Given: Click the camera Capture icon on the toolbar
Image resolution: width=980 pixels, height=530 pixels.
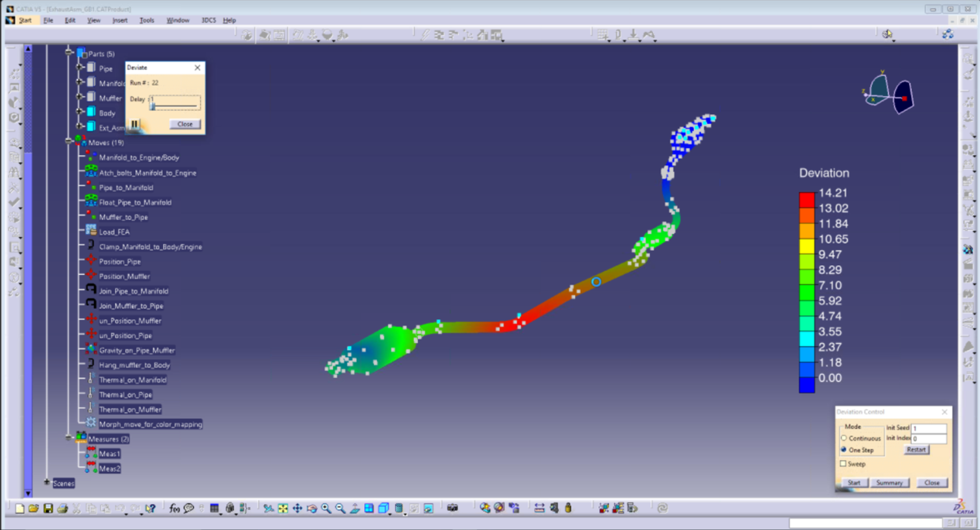Looking at the screenshot, I should coord(451,509).
